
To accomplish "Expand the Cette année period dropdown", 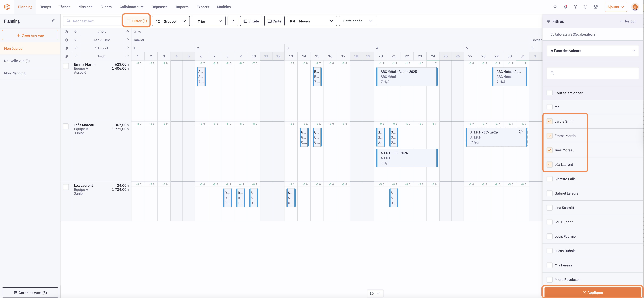I will click(x=357, y=21).
